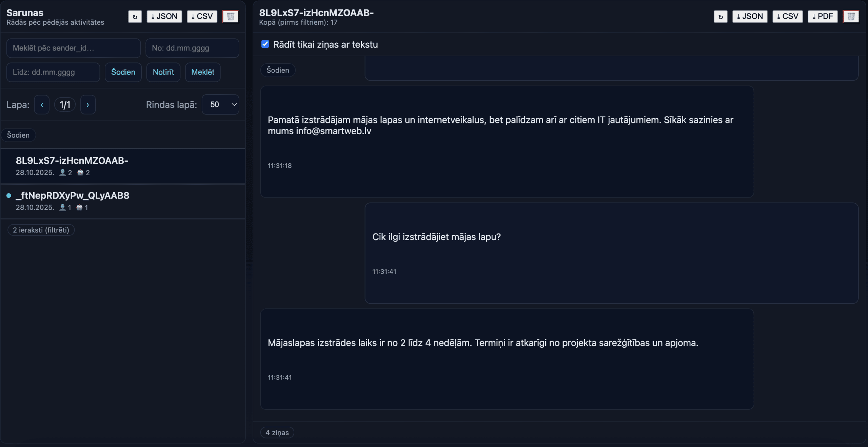The height and width of the screenshot is (447, 868).
Task: Go to next page arrow
Action: coord(88,104)
